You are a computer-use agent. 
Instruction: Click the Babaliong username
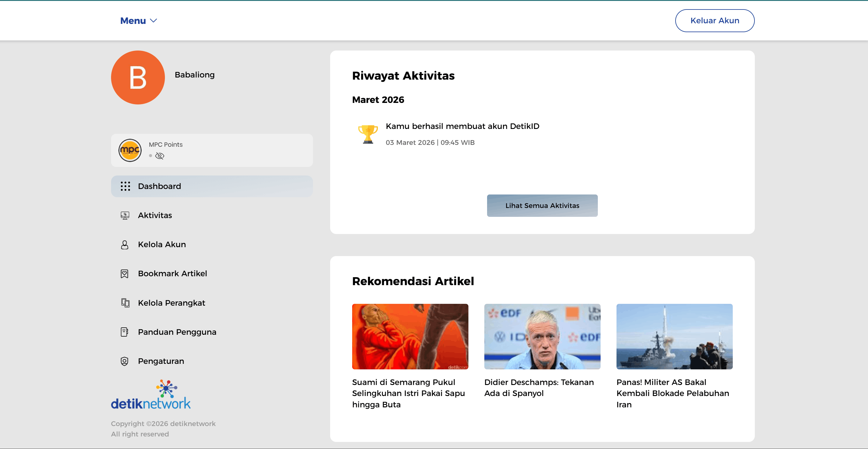(194, 74)
